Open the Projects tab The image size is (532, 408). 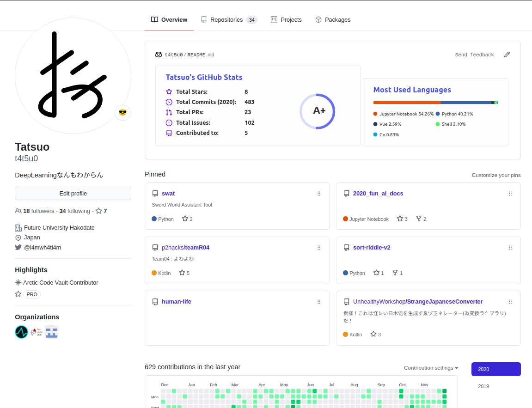click(x=287, y=20)
